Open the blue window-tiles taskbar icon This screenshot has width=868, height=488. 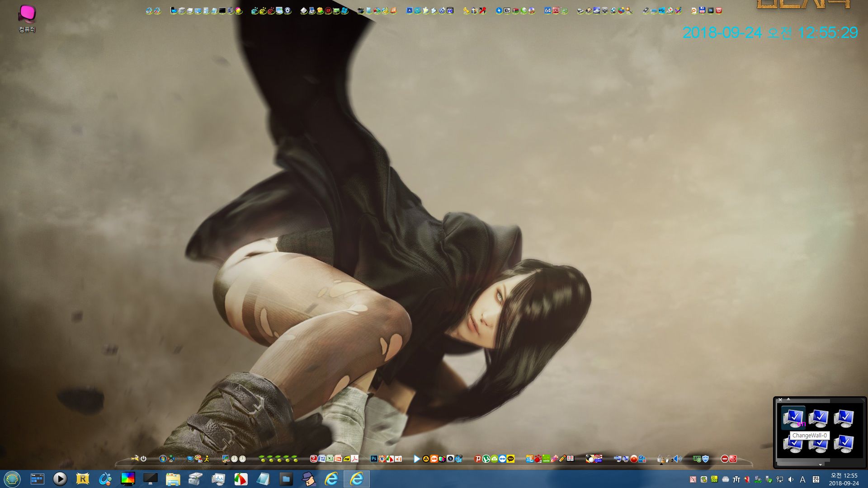pos(37,479)
